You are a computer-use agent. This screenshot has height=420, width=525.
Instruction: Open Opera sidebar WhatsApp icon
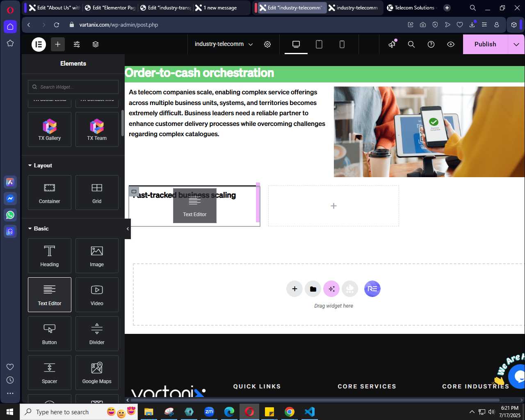[x=10, y=215]
